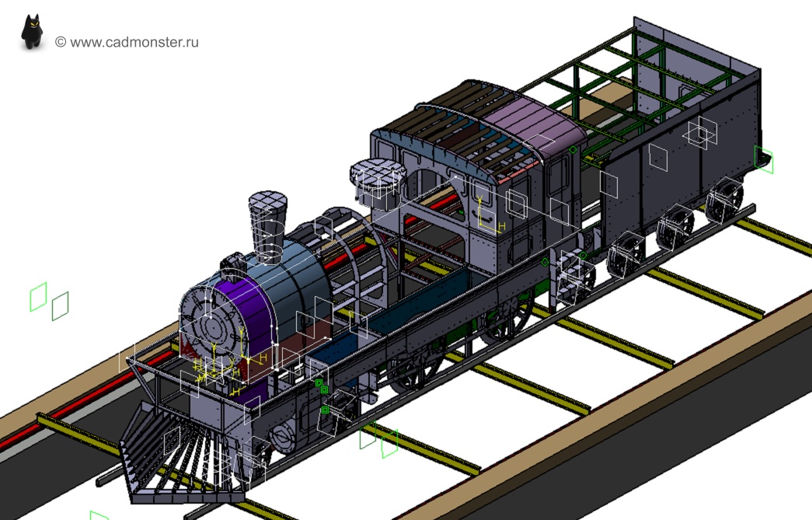The image size is (812, 520).
Task: Pick the leftmost green reference plane
Action: (x=38, y=297)
